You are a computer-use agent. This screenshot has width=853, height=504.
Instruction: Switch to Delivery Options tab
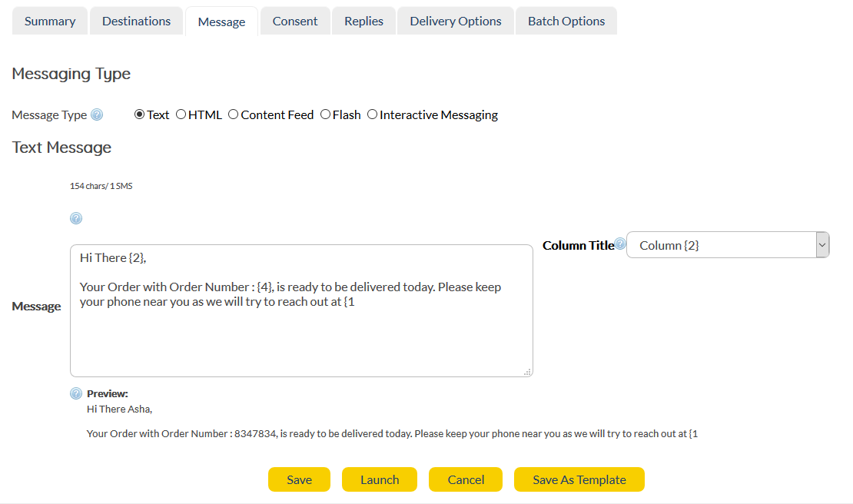point(456,21)
